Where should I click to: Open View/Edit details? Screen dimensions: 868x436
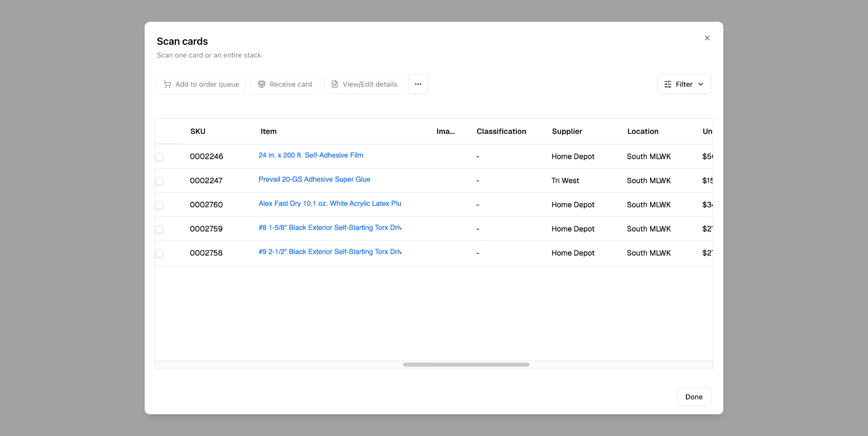[364, 84]
